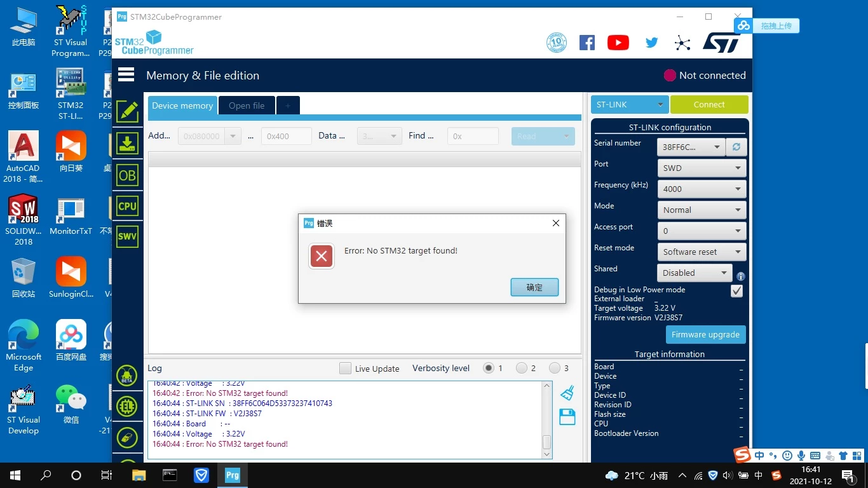Image resolution: width=868 pixels, height=488 pixels.
Task: Open the Memory & File edition pencil icon
Action: point(127,111)
